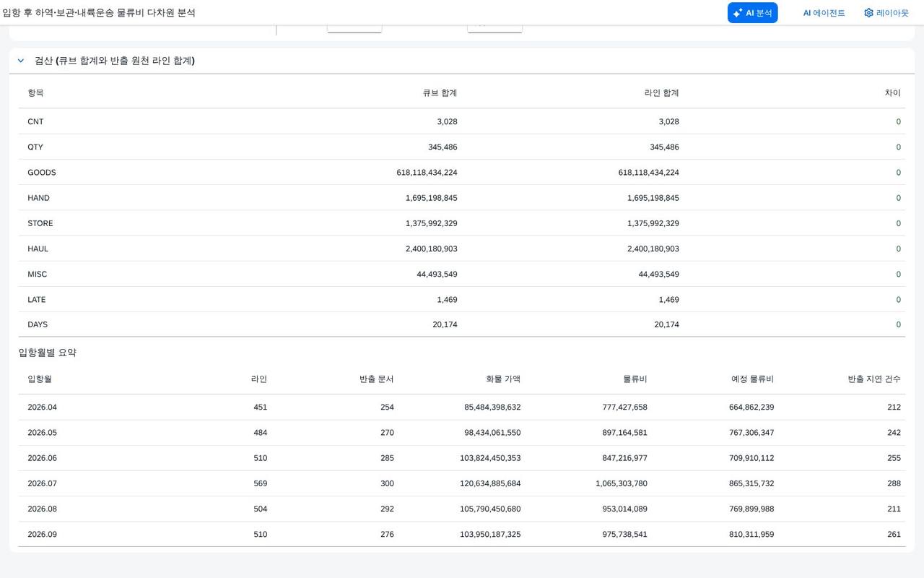
Task: Click the HAUL 라인 합계 value 2,400,180,903
Action: (653, 249)
